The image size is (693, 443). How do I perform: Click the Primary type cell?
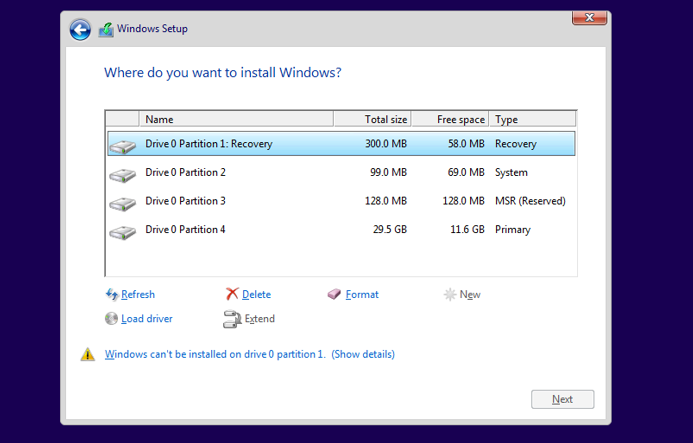513,230
